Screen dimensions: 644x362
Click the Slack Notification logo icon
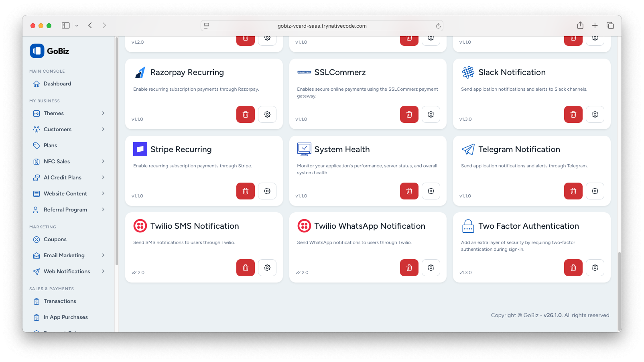click(x=468, y=72)
